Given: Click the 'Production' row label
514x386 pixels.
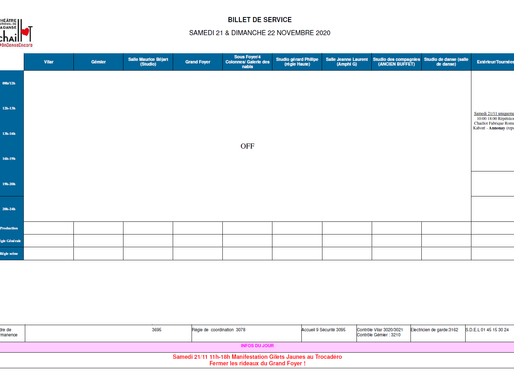Looking at the screenshot, I should [x=9, y=228].
